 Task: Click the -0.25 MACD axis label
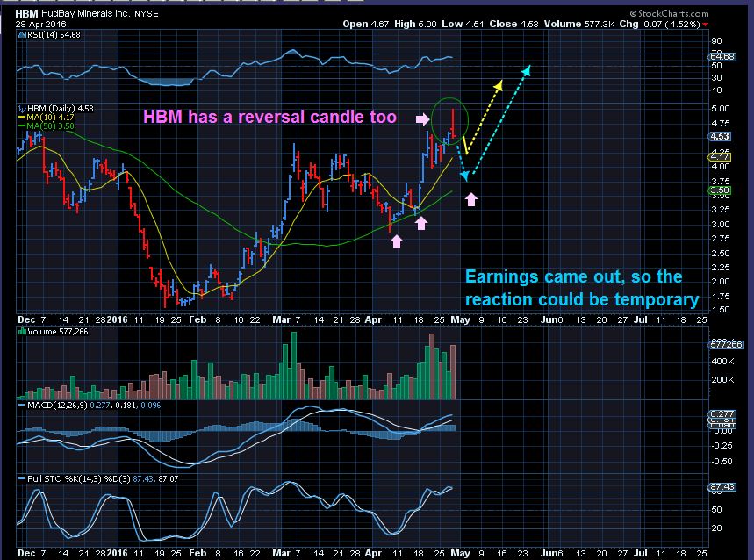coord(721,446)
